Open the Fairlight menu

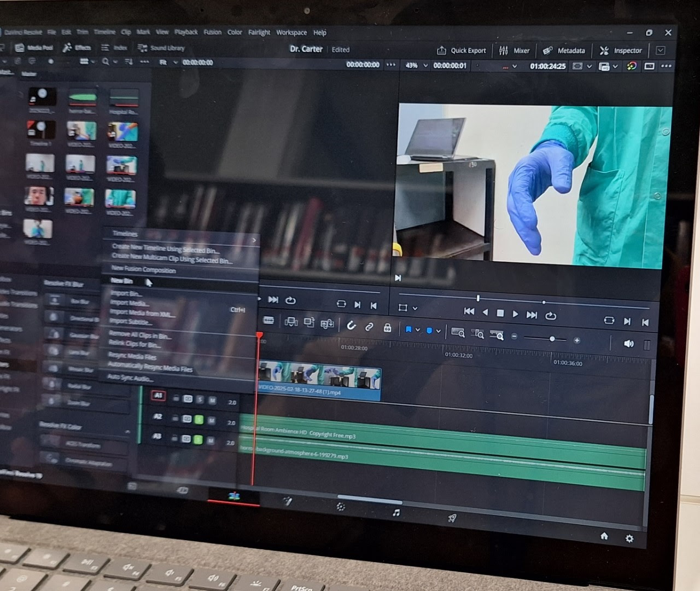click(259, 32)
